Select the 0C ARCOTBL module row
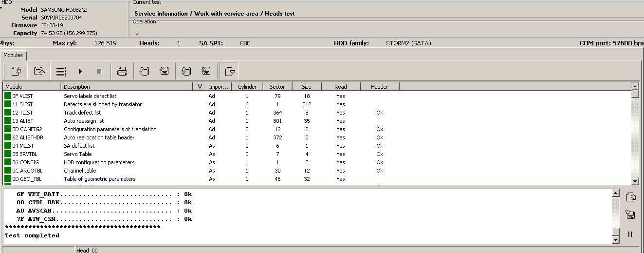The image size is (644, 253). click(317, 171)
